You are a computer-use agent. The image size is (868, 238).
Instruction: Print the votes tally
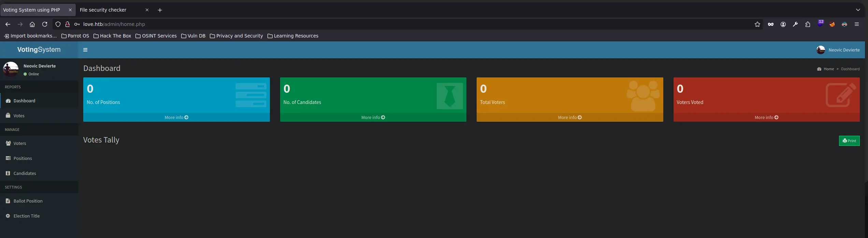(x=849, y=141)
